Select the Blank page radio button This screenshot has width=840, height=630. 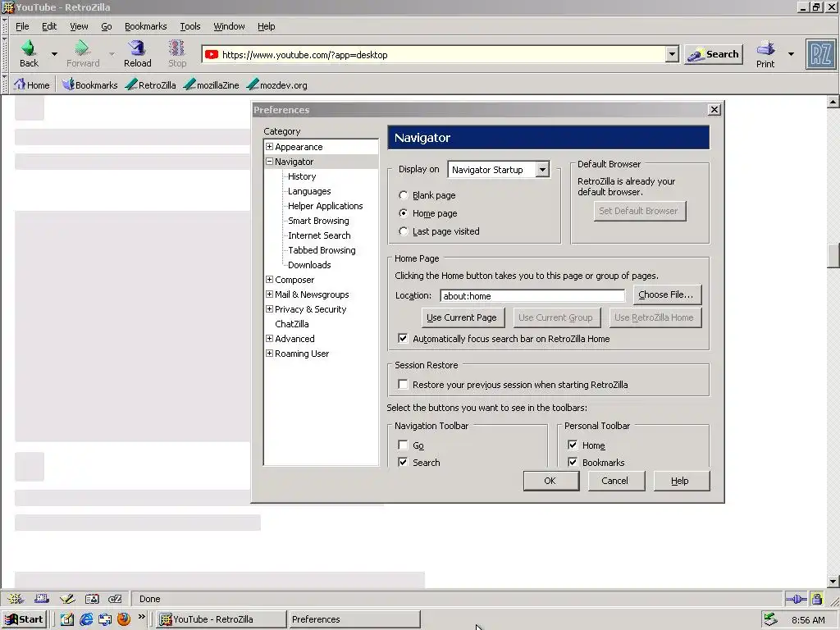pos(404,195)
